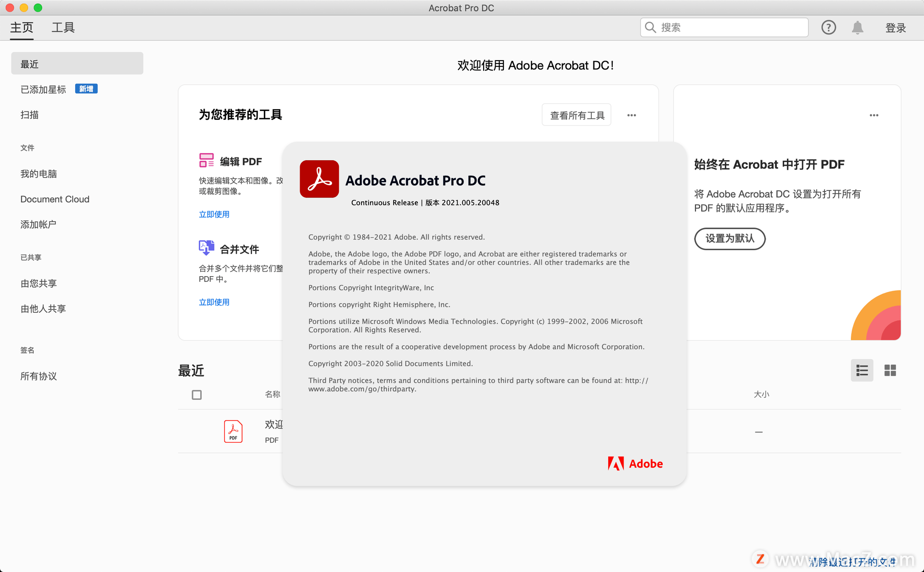
Task: Open the overflow menu on the right panel
Action: point(874,115)
